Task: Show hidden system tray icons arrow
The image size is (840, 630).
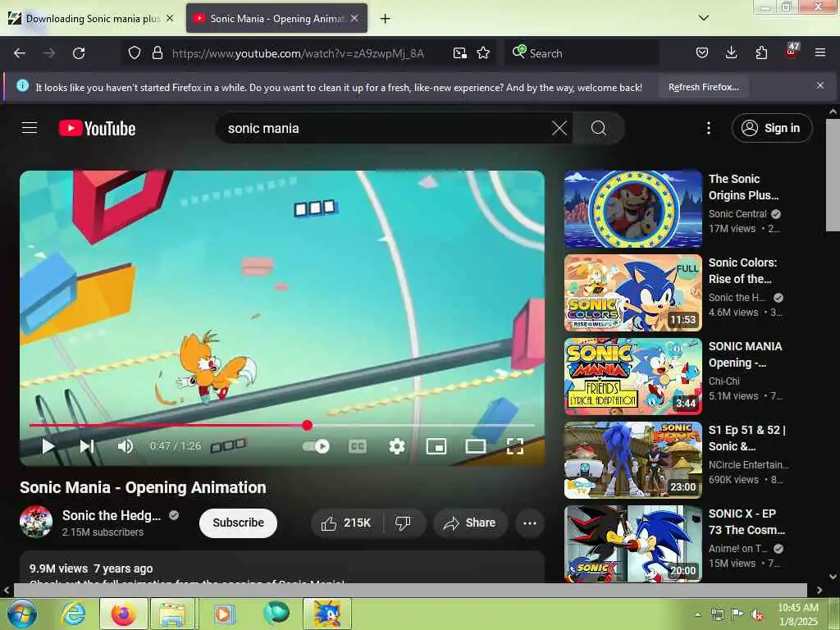Action: [x=697, y=614]
